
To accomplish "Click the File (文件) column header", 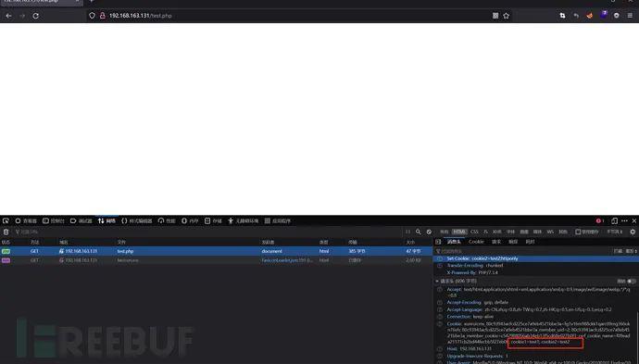I will click(121, 242).
